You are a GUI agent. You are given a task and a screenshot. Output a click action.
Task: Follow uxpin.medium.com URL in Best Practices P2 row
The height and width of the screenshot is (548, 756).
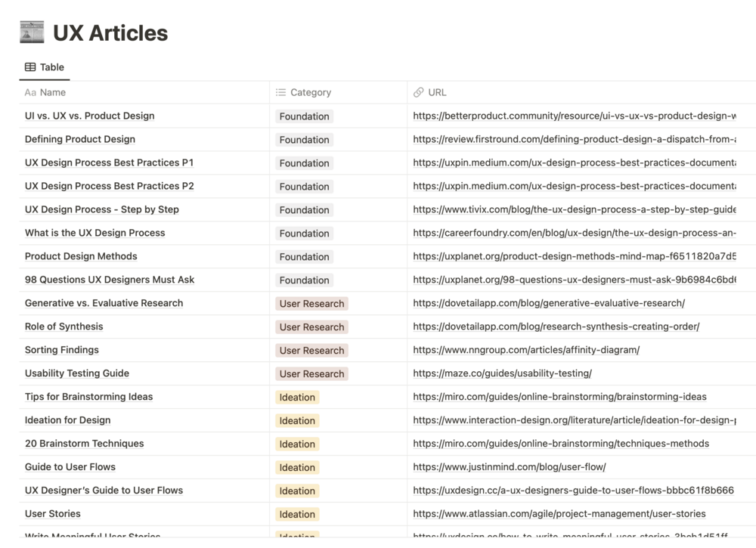(x=575, y=186)
